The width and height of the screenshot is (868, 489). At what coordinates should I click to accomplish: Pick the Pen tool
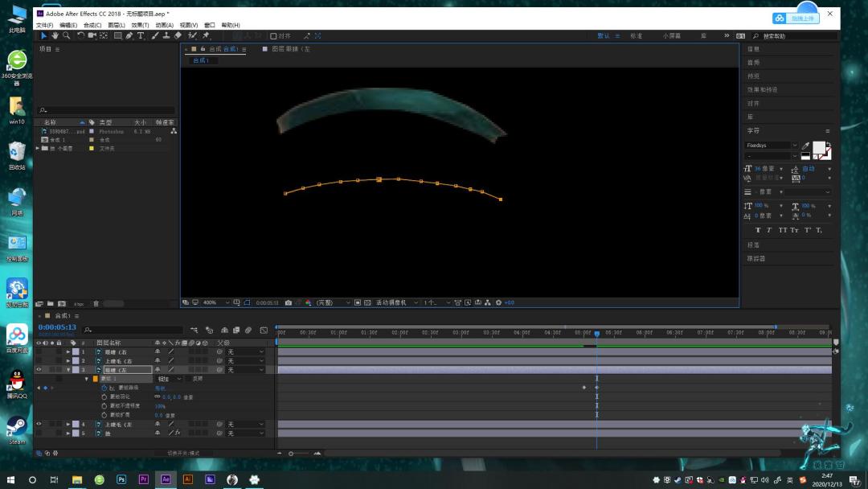129,35
